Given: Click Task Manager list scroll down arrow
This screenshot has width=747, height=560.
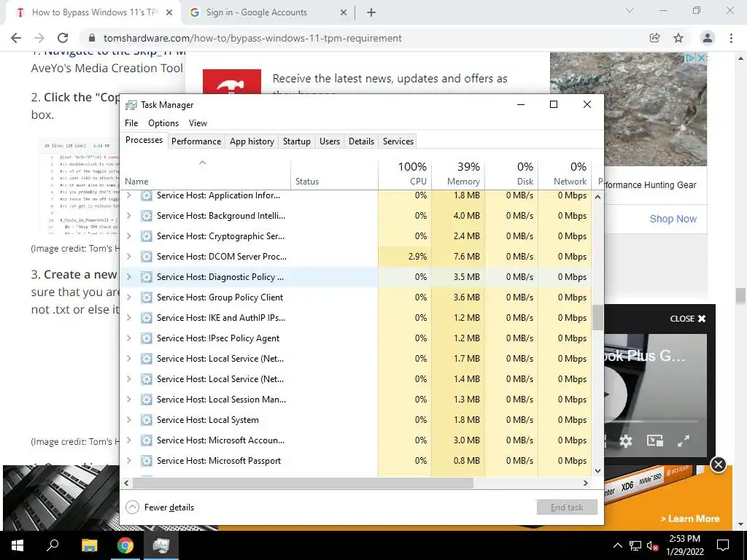Looking at the screenshot, I should (598, 471).
